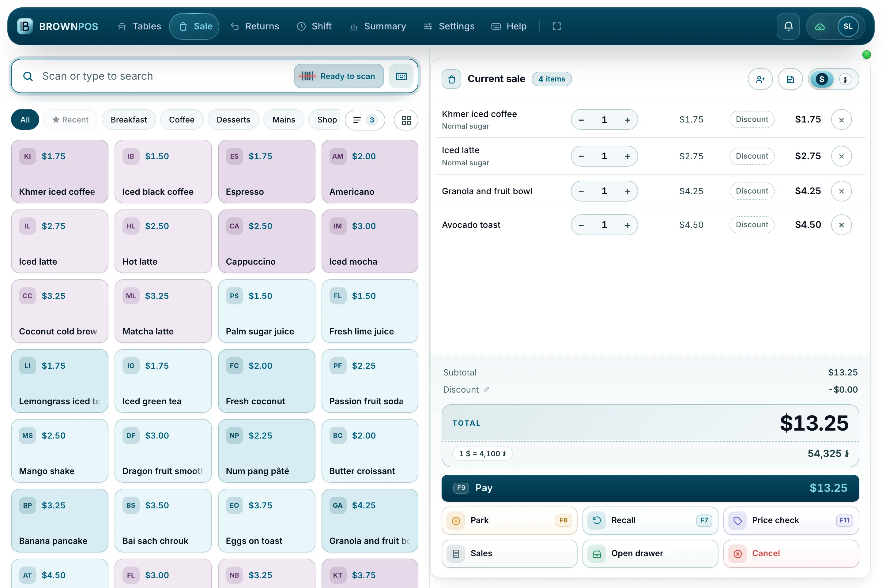Switch currency display to riel
Viewport: 882px width, 588px height.
point(845,80)
